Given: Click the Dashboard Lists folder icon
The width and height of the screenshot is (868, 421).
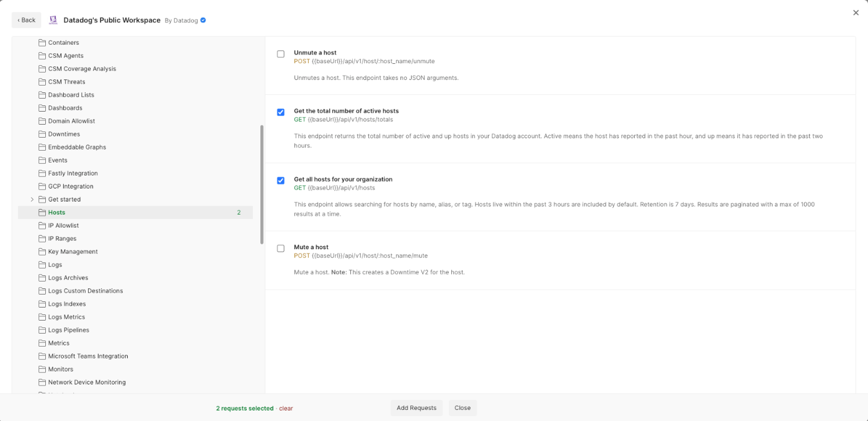Looking at the screenshot, I should 42,95.
